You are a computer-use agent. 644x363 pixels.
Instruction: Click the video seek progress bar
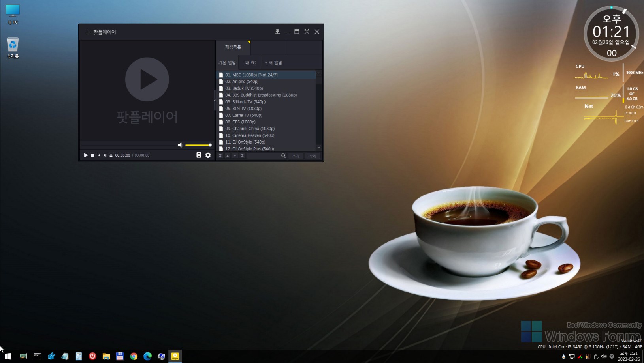pyautogui.click(x=128, y=145)
